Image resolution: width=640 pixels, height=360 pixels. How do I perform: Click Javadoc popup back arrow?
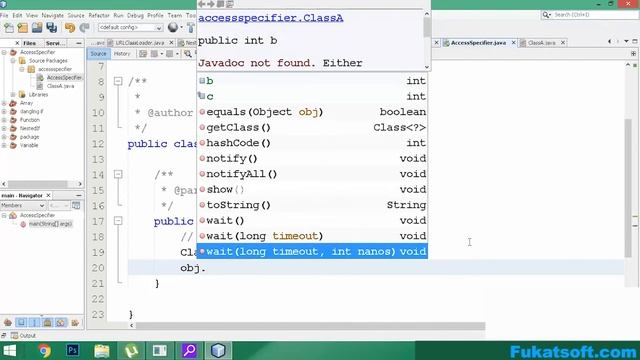tap(202, 4)
